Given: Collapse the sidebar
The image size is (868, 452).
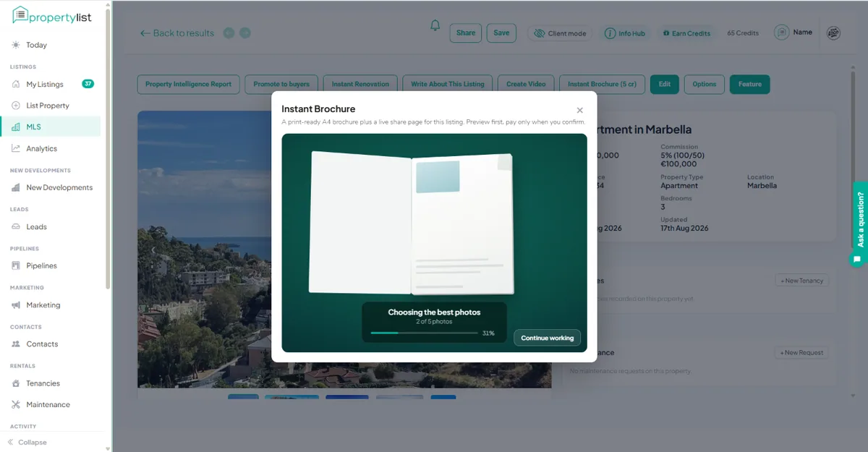Looking at the screenshot, I should pos(27,442).
